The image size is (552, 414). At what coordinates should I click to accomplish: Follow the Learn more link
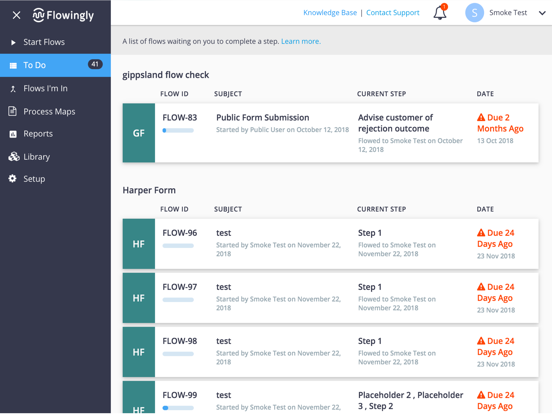(x=301, y=42)
